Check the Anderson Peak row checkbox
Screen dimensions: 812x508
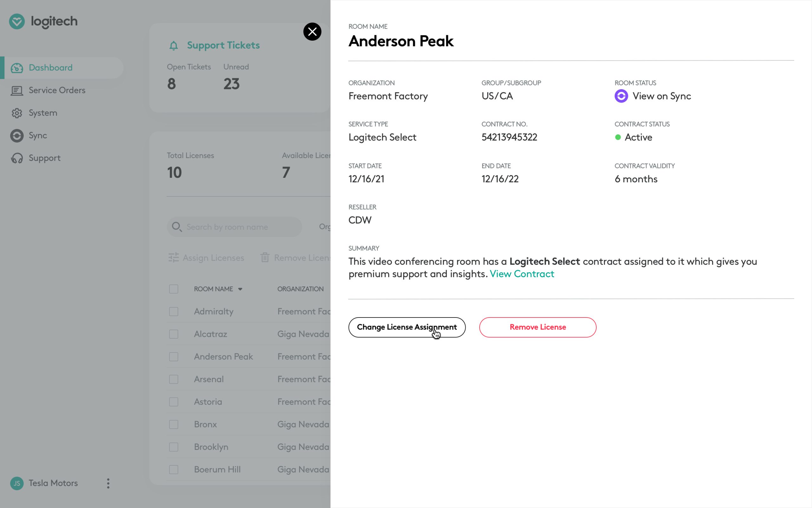coord(174,357)
